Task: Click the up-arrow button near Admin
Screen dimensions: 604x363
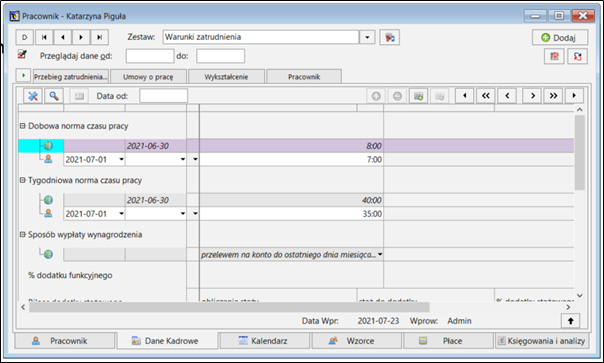Action: [x=570, y=321]
